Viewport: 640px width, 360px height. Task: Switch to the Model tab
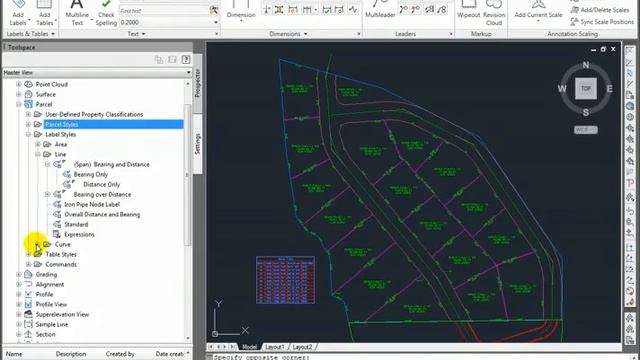pyautogui.click(x=249, y=347)
